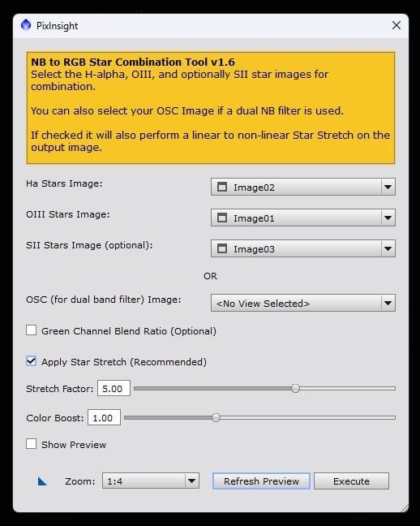
Task: Click the window resize grip at bottom-right corner
Action: 405,508
